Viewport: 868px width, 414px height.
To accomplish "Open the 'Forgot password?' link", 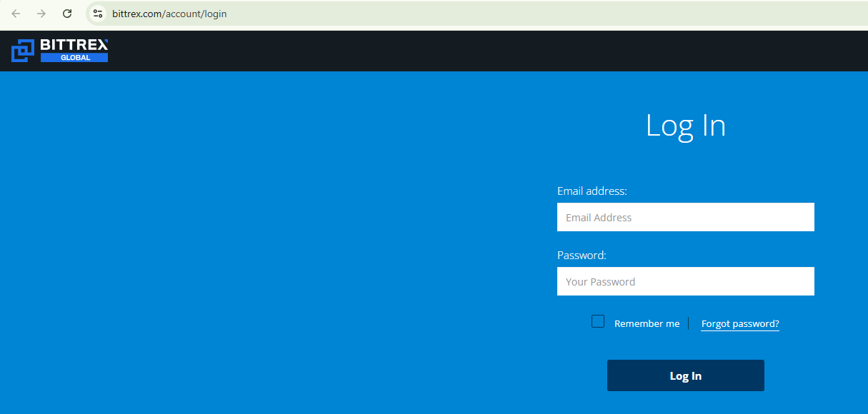I will click(x=740, y=324).
